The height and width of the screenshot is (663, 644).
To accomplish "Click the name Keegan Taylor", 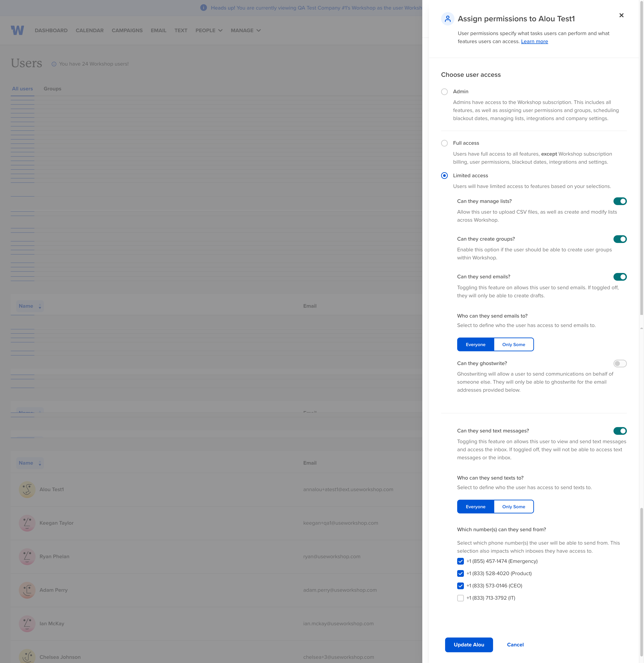I will (x=57, y=523).
